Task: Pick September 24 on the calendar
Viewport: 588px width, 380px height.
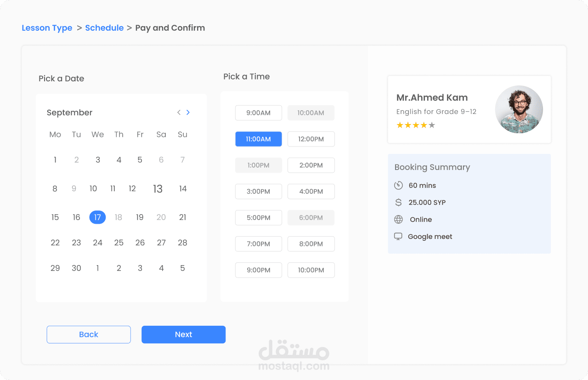Action: click(x=97, y=243)
